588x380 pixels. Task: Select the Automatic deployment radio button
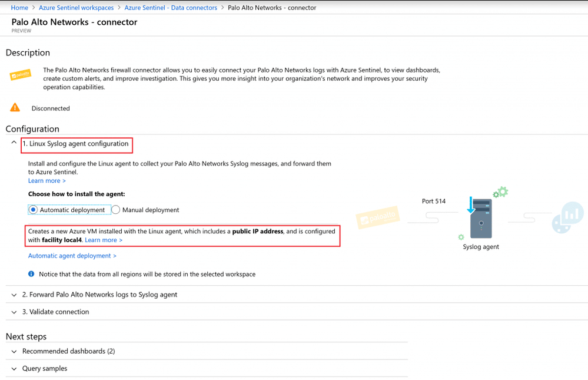33,210
